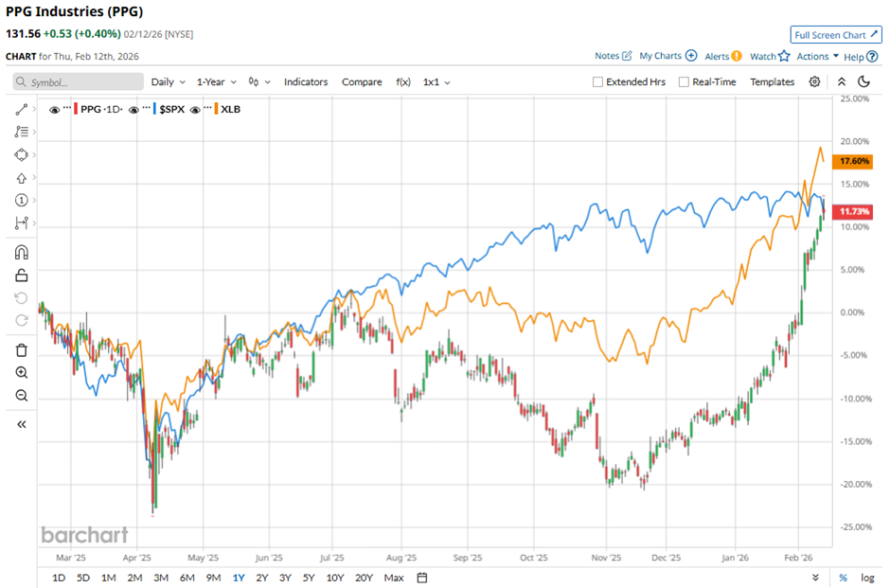Click the orange XLB color swatch
This screenshot has width=890, height=588.
pos(217,110)
